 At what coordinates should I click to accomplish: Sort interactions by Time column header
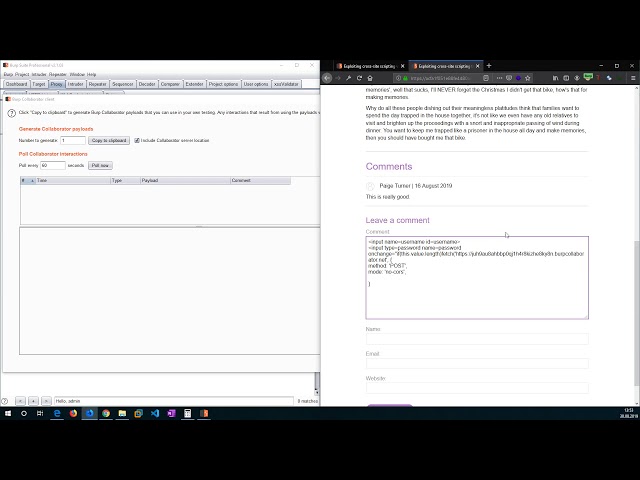point(73,180)
